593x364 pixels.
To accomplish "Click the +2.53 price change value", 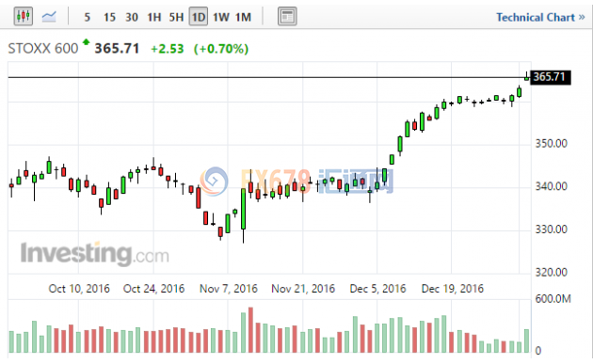I will tap(168, 49).
